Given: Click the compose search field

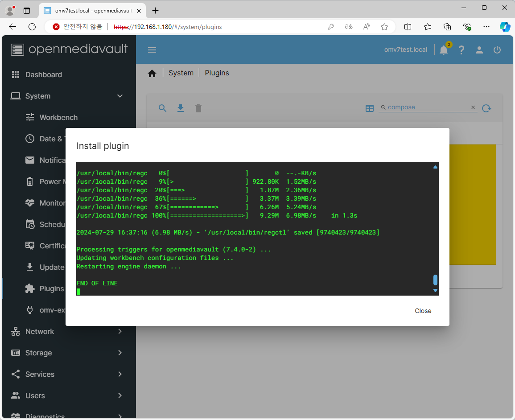Looking at the screenshot, I should pos(427,107).
